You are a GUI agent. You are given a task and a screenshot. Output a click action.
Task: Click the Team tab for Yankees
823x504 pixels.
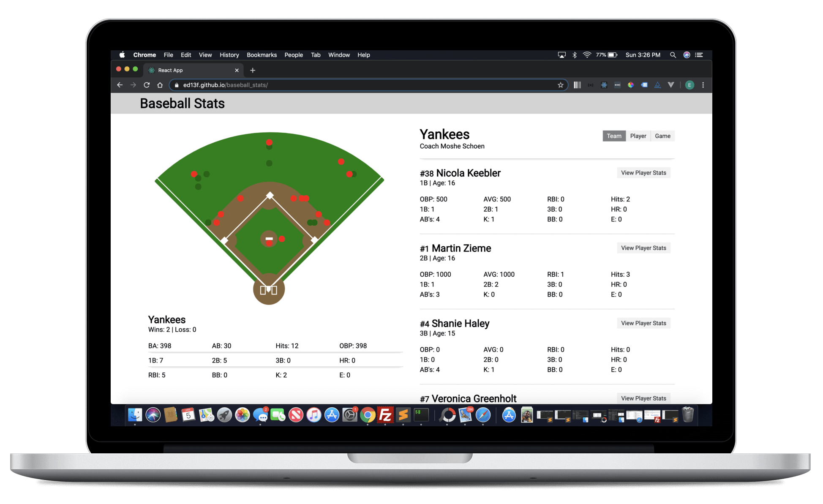point(614,135)
